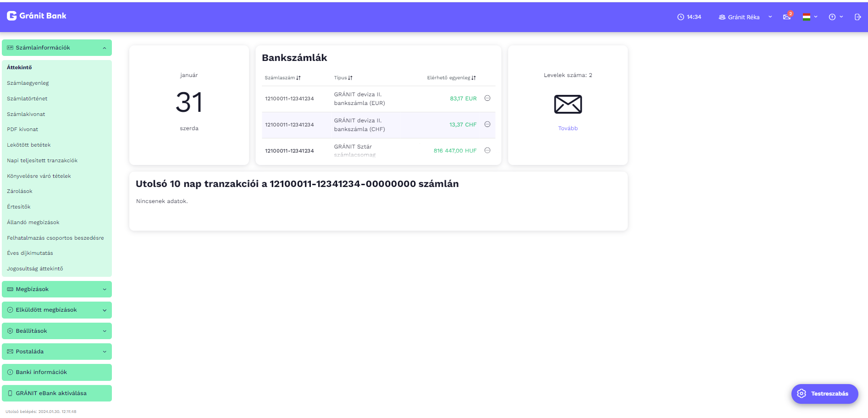Click the 816 447,00 HUF balance
The width and height of the screenshot is (868, 418).
(455, 151)
